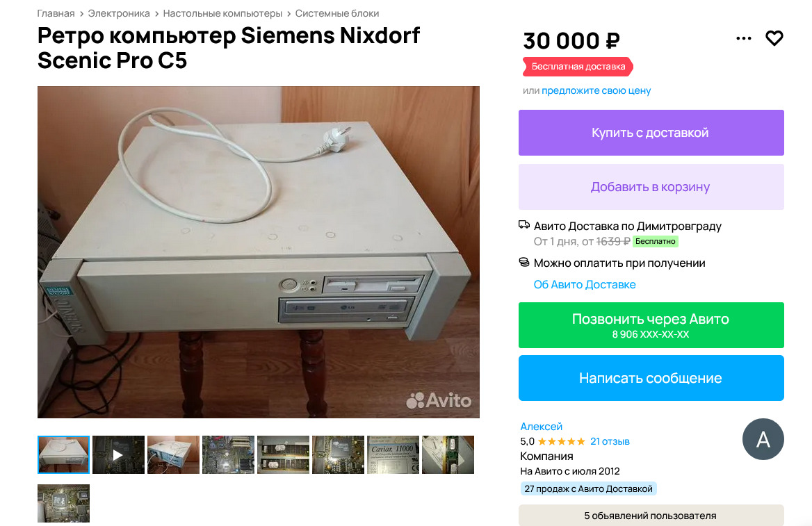This screenshot has width=812, height=526.
Task: Click предложите свою цену link
Action: [596, 90]
